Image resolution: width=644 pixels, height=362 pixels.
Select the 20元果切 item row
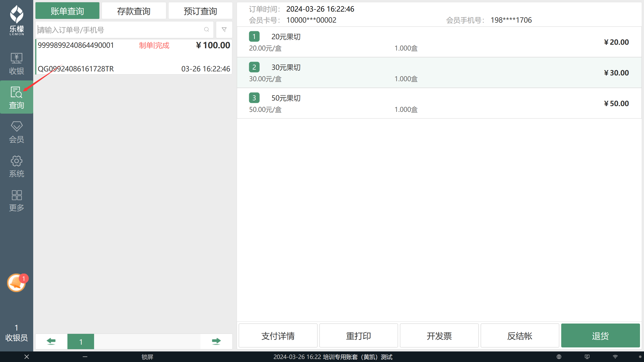tap(439, 42)
